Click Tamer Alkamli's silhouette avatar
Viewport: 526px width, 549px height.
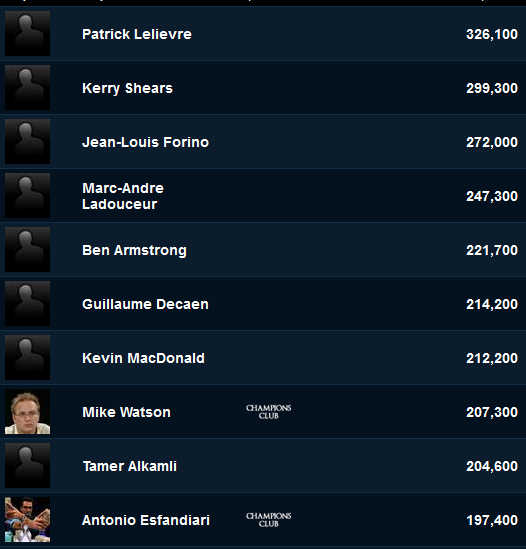(27, 466)
